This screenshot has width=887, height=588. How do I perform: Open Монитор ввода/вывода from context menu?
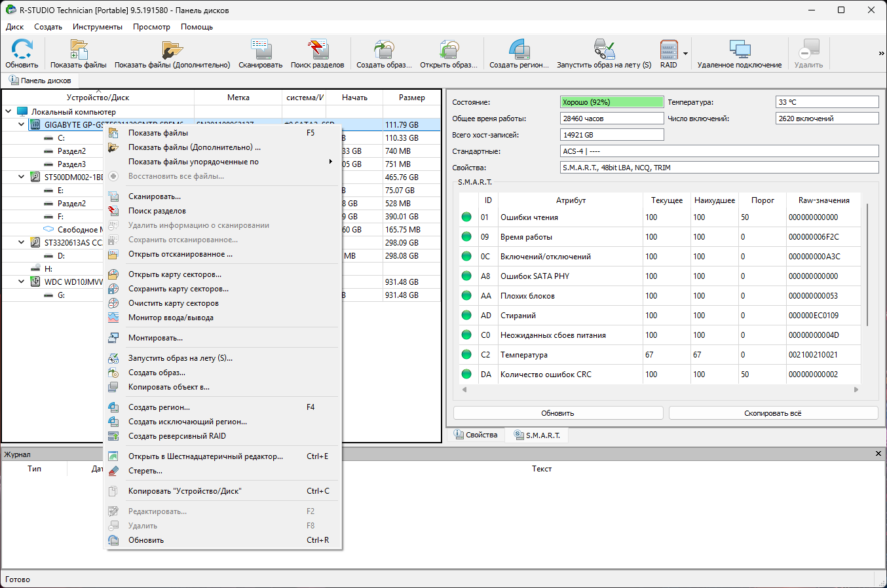click(x=223, y=318)
